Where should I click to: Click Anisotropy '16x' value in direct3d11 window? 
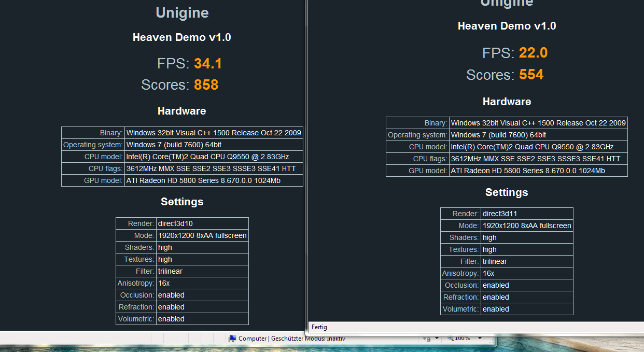[488, 273]
